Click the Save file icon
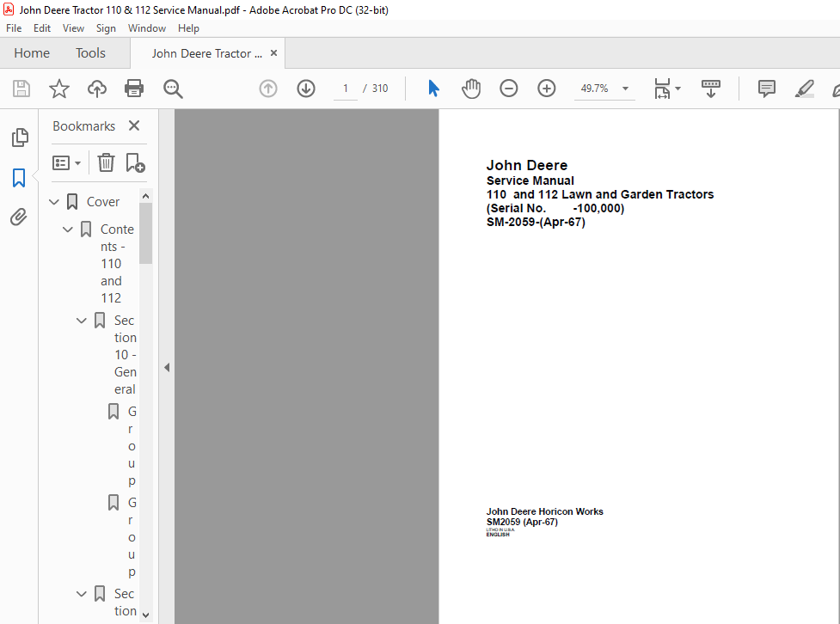This screenshot has width=840, height=624. 21,89
